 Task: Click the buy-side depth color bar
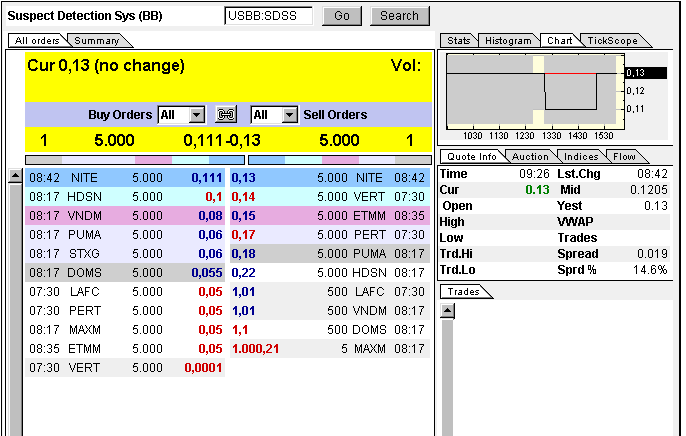pyautogui.click(x=135, y=160)
